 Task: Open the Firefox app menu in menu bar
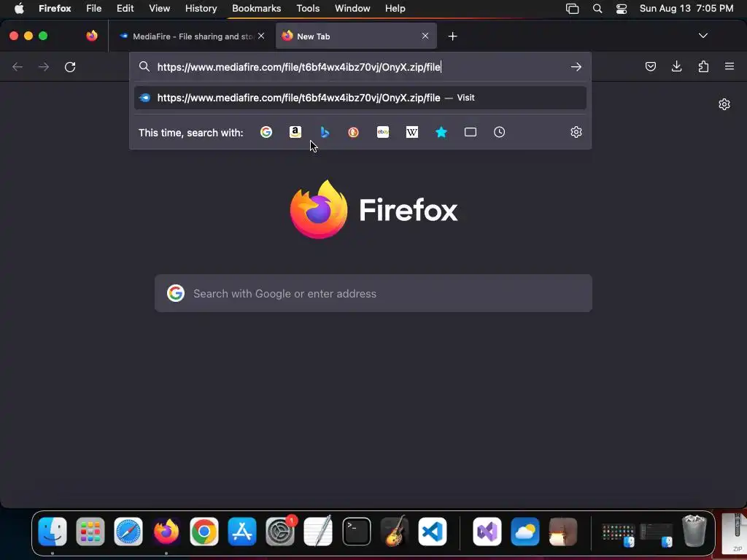point(55,9)
